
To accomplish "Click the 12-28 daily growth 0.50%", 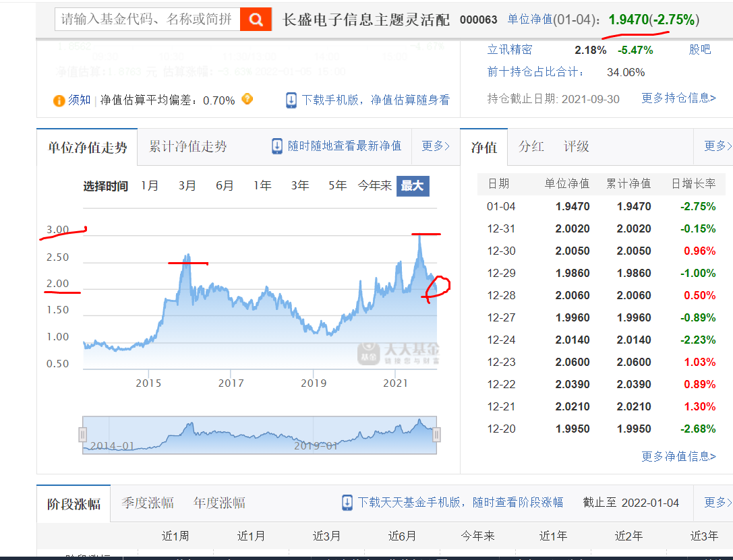I will click(699, 296).
